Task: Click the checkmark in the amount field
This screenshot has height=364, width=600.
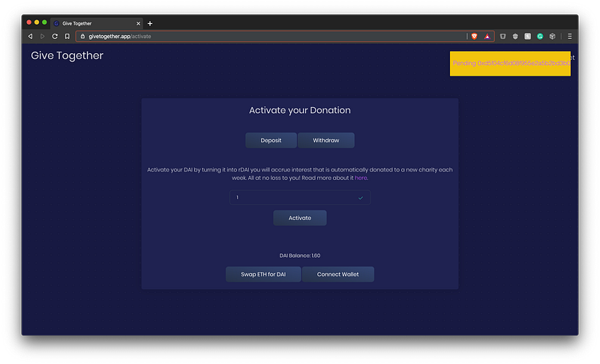Action: 361,198
